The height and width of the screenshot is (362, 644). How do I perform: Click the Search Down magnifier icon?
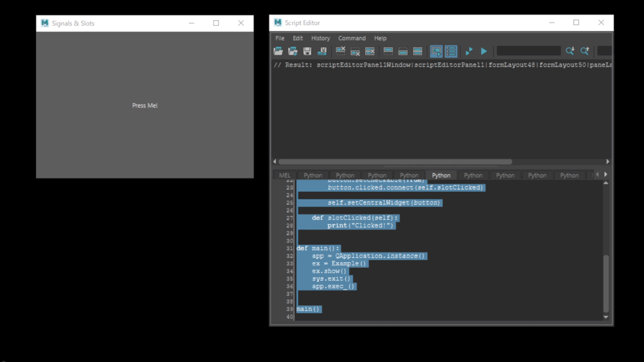(x=570, y=51)
